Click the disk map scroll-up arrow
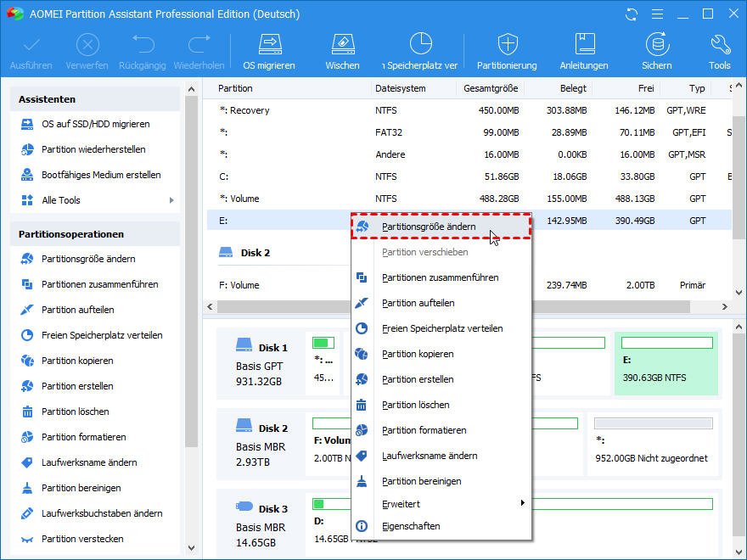Screen dimensions: 747x560 pos(739,328)
